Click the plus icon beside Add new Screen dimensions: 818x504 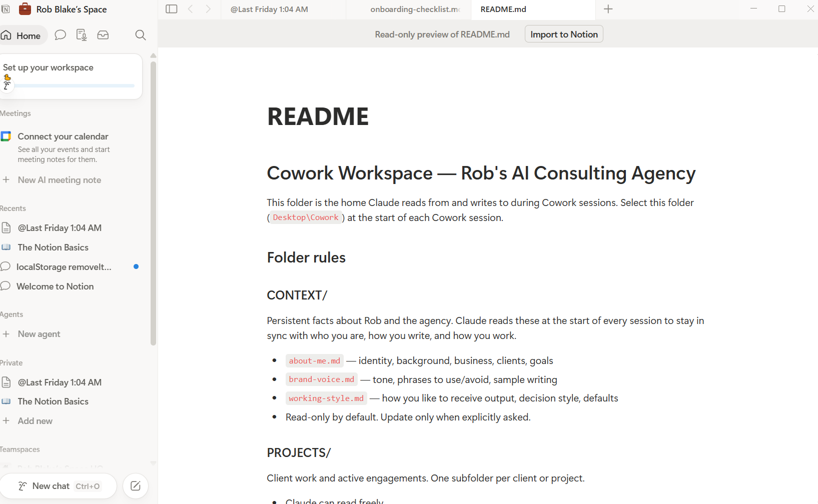pyautogui.click(x=6, y=420)
